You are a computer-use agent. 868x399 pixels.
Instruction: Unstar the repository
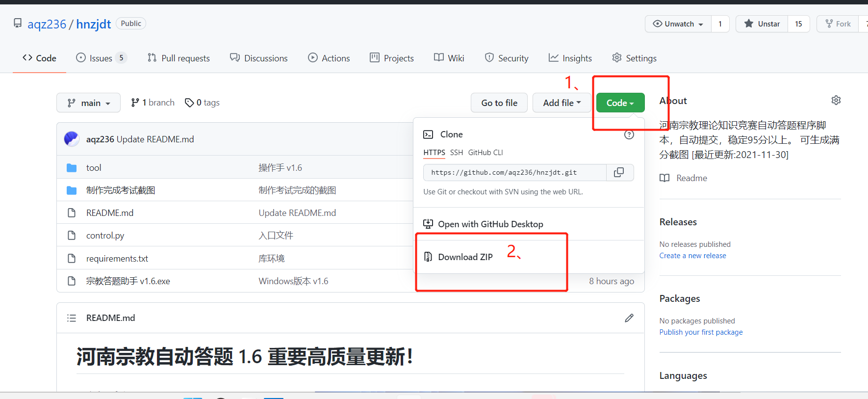coord(762,24)
